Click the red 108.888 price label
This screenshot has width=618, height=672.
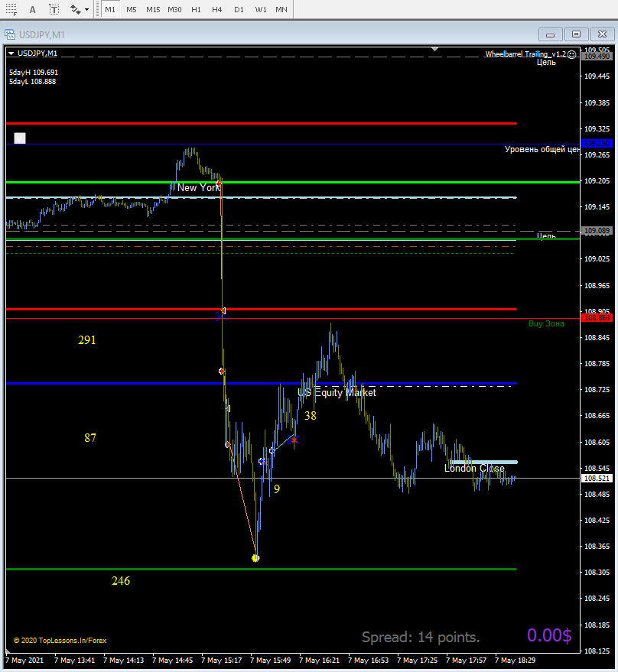(597, 318)
